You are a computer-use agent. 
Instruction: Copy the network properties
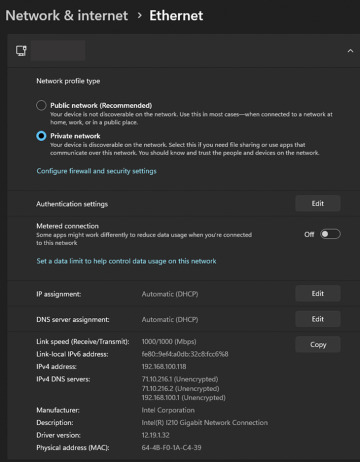(x=318, y=344)
